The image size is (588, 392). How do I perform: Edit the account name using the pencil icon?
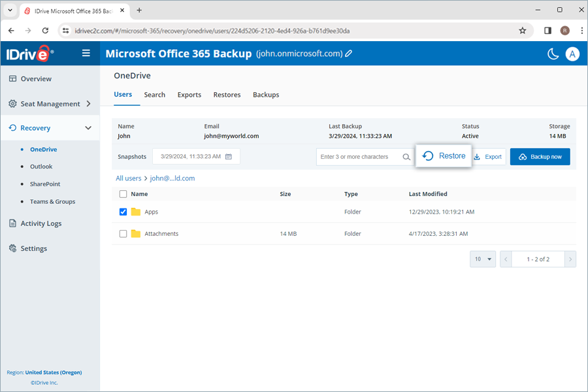pos(349,54)
